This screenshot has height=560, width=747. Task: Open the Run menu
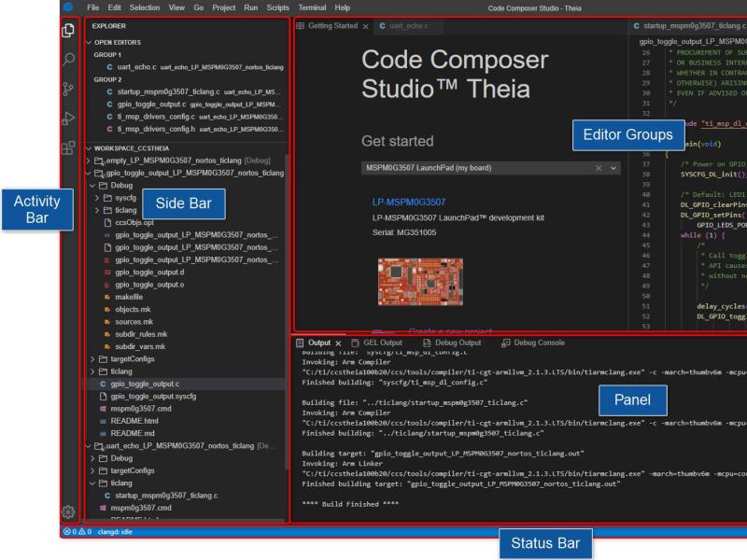(x=250, y=7)
